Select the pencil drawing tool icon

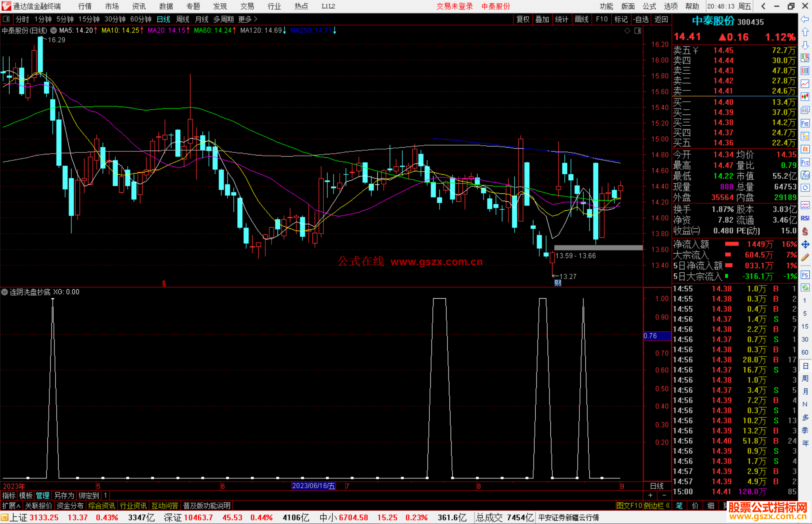(805, 257)
